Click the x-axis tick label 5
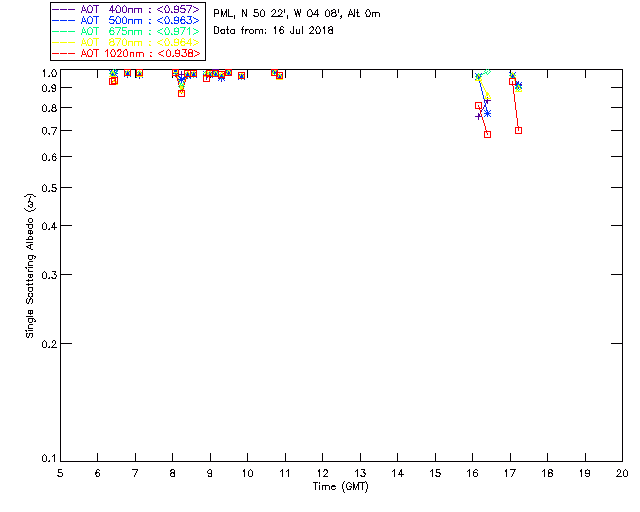Screen dimensions: 640x512 [60, 474]
